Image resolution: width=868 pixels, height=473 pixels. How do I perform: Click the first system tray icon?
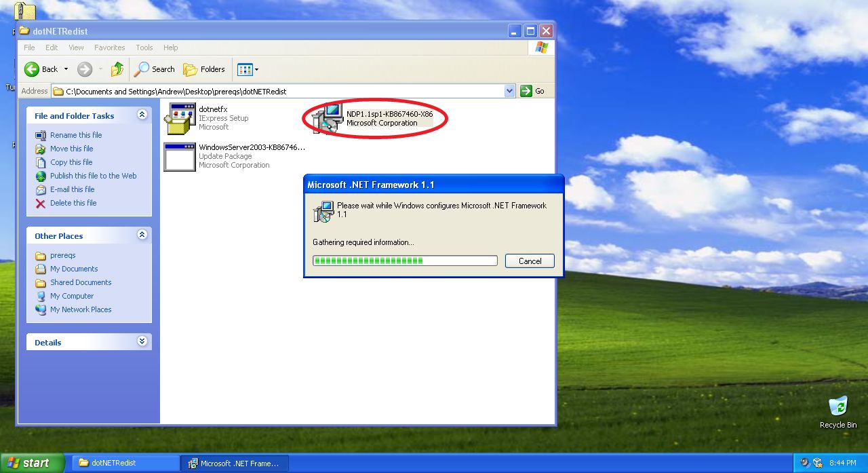(x=805, y=463)
